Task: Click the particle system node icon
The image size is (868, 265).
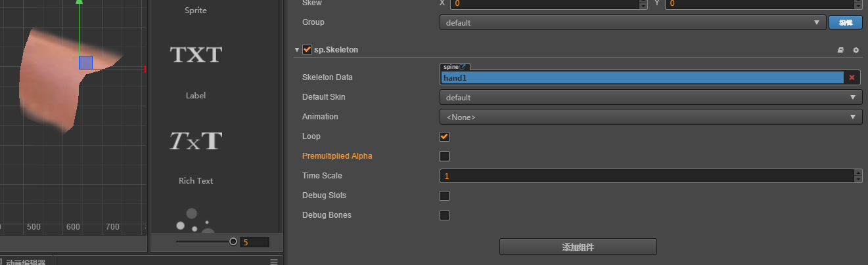Action: point(195,221)
